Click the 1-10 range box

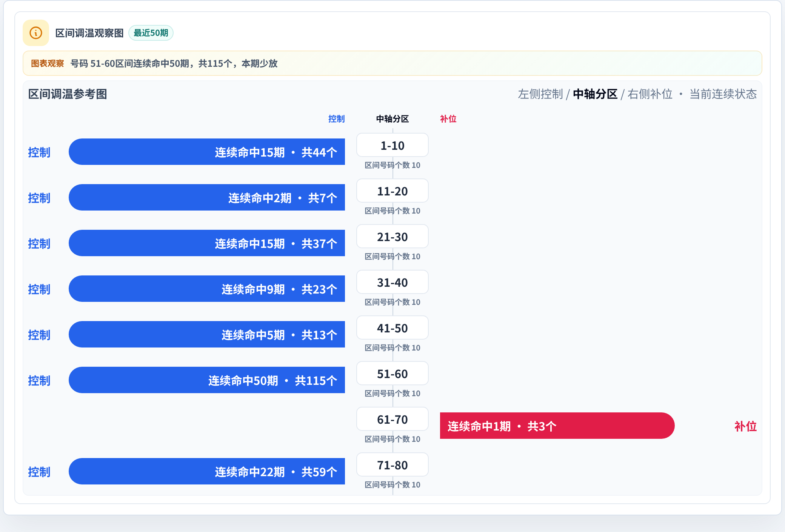click(392, 145)
